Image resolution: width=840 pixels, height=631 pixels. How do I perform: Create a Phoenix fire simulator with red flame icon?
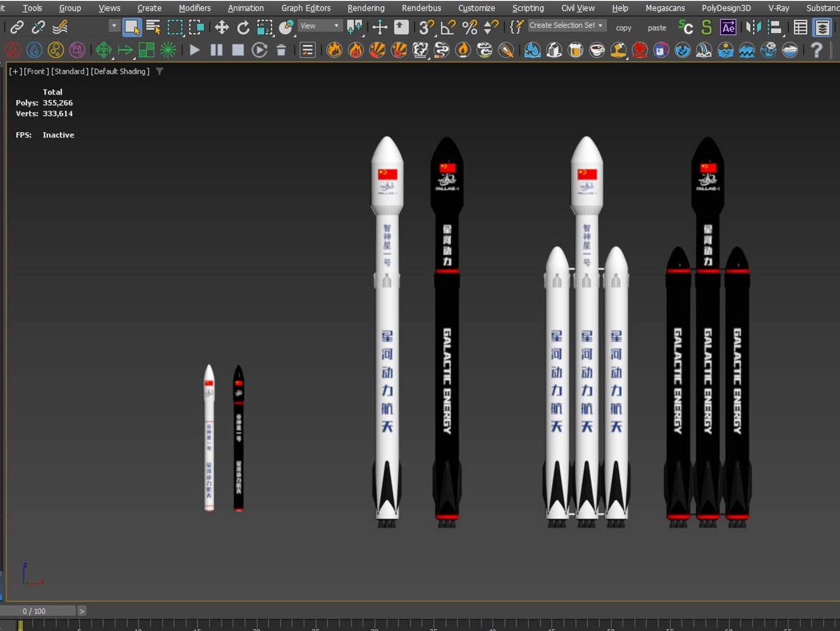pos(13,50)
